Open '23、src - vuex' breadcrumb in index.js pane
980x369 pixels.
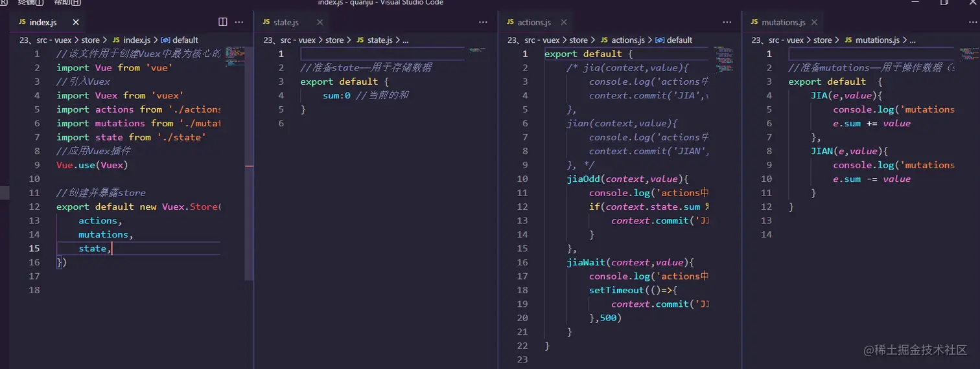45,40
